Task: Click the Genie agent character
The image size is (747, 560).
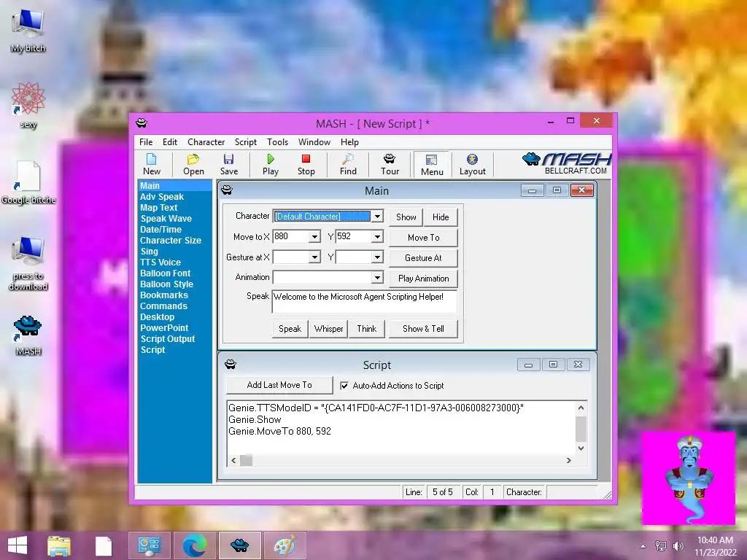Action: point(689,478)
